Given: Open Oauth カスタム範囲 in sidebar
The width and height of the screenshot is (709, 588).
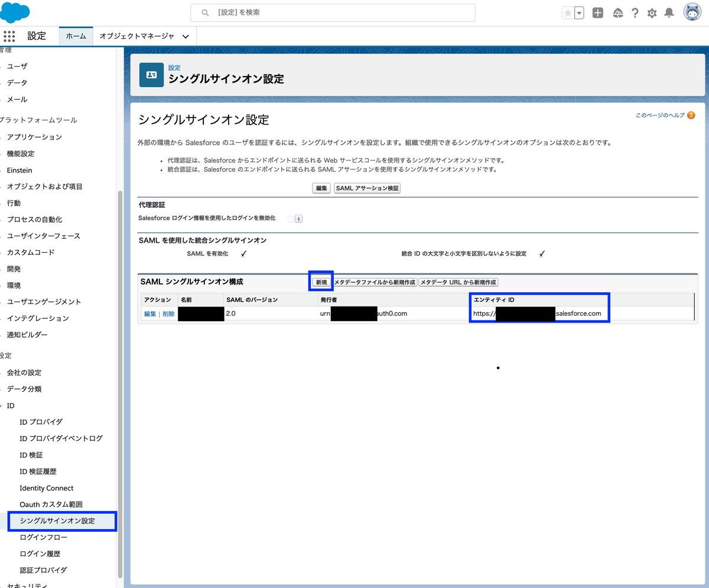Looking at the screenshot, I should (x=51, y=505).
